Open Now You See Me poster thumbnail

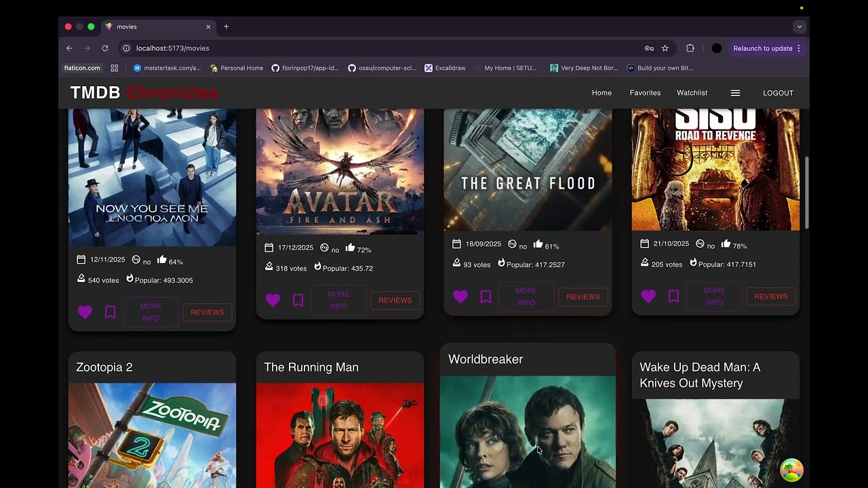tap(152, 178)
